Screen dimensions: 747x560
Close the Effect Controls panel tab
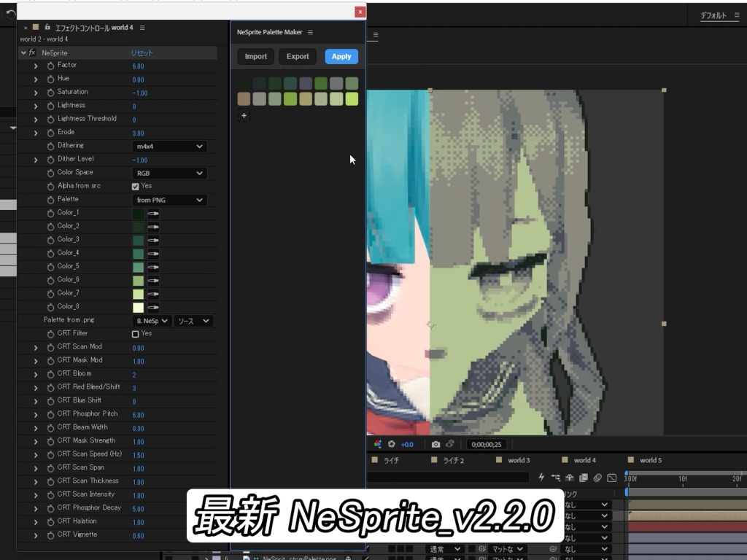(26, 28)
